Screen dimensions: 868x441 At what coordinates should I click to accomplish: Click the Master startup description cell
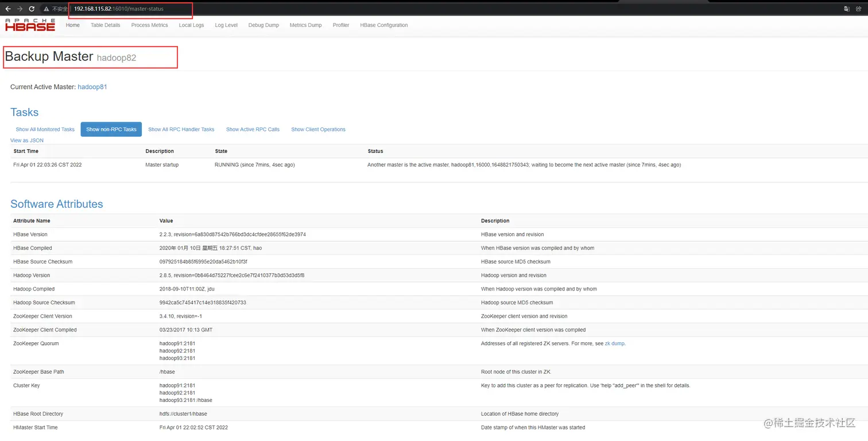point(162,165)
